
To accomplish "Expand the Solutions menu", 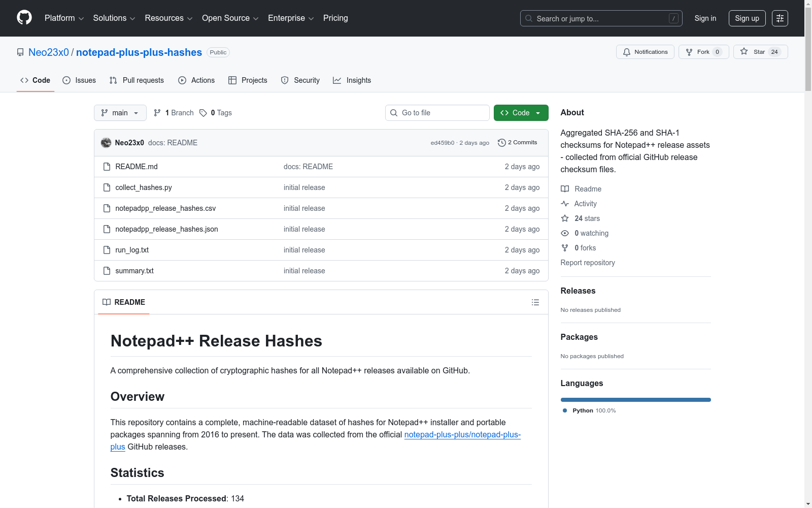I will [x=114, y=18].
